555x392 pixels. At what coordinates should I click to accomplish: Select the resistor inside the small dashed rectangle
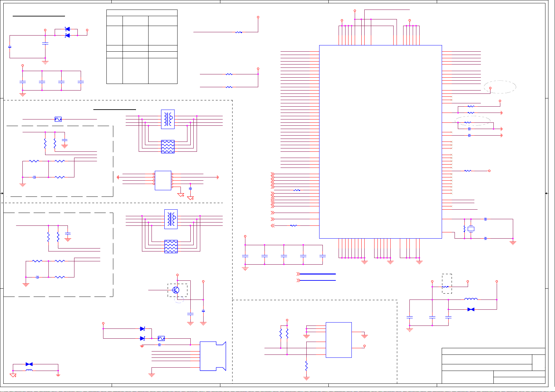pyautogui.click(x=445, y=287)
